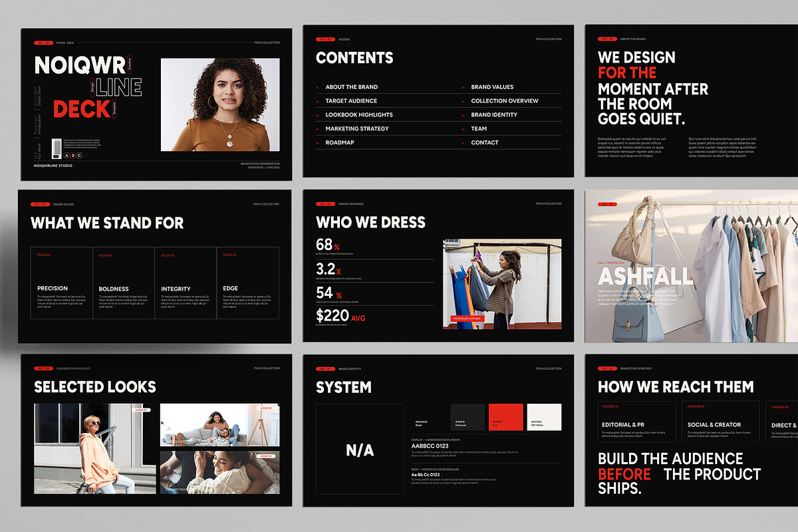Viewport: 798px width, 532px height.
Task: Select the photo of the woman in a knit sweater
Action: 219,473
